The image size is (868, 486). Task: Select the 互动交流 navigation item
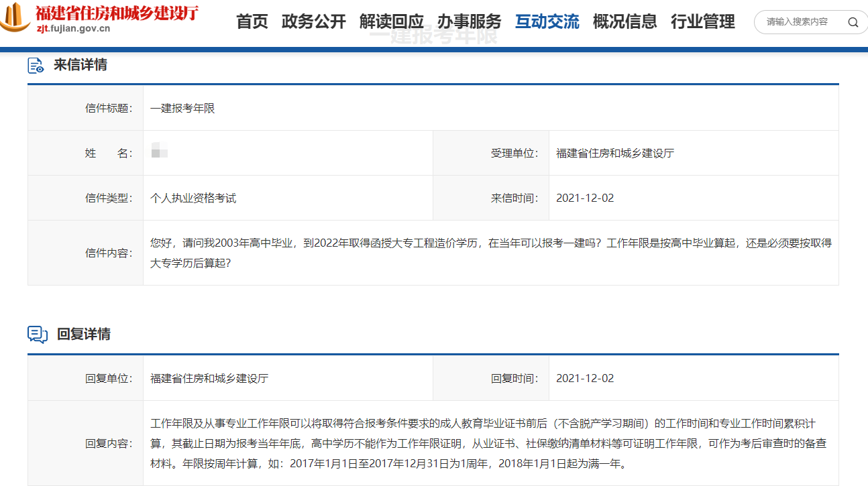click(547, 21)
